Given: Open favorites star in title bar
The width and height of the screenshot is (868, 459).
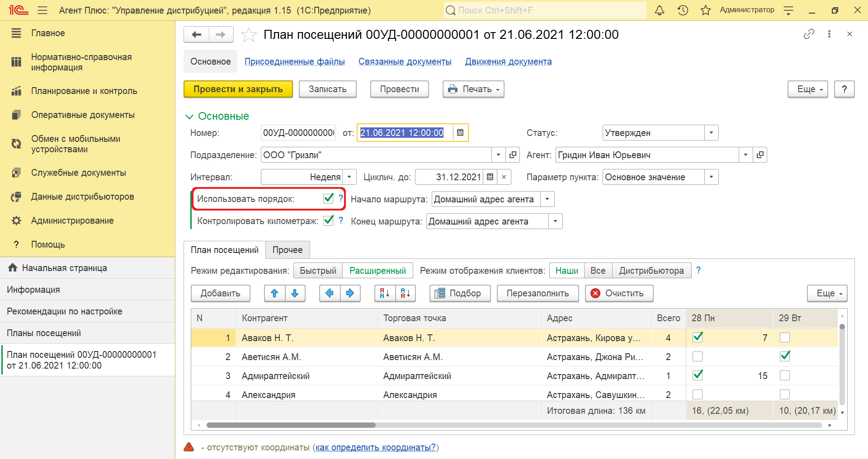Looking at the screenshot, I should point(706,10).
